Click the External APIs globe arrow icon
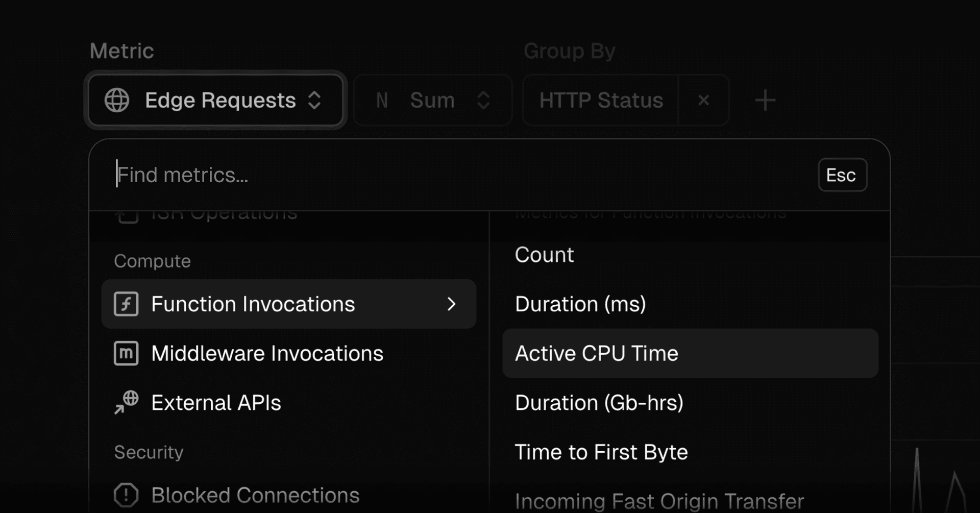The width and height of the screenshot is (980, 513). (x=126, y=403)
